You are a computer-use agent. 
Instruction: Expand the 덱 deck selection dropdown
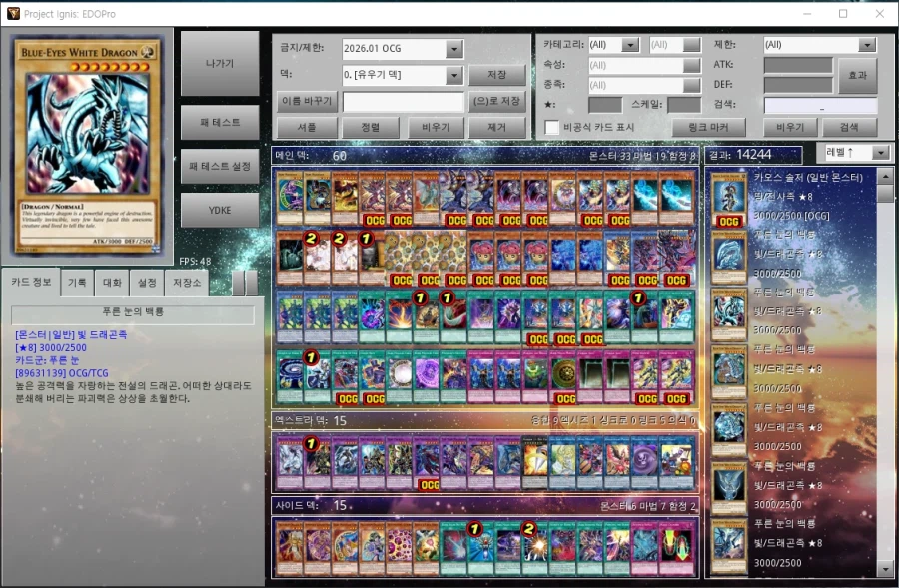click(454, 75)
